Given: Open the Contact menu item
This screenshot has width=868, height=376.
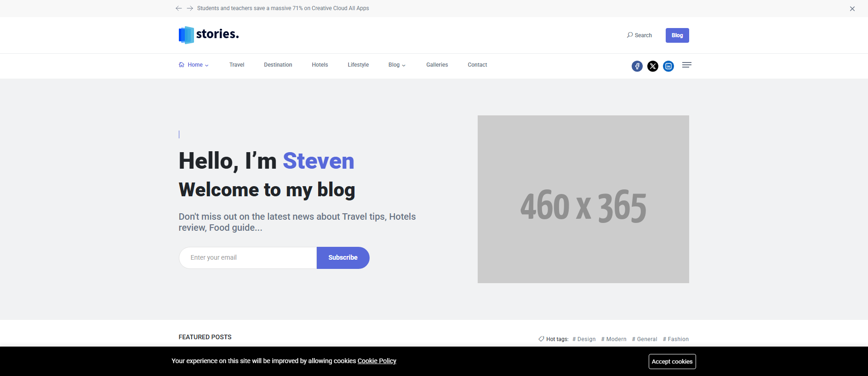Looking at the screenshot, I should [477, 65].
